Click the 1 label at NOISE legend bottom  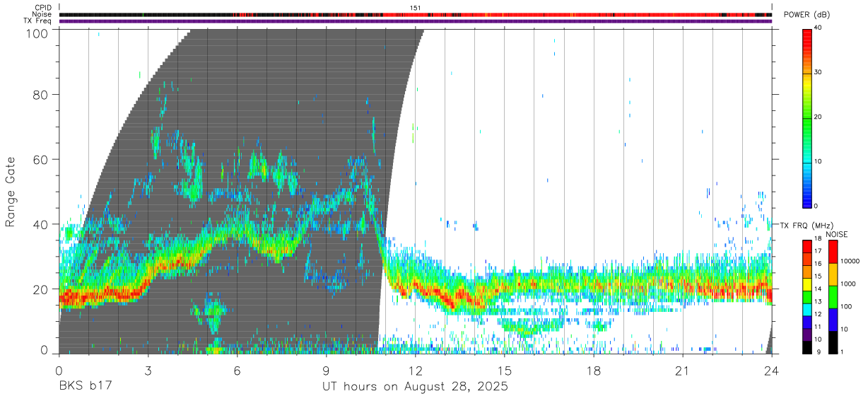coord(842,351)
